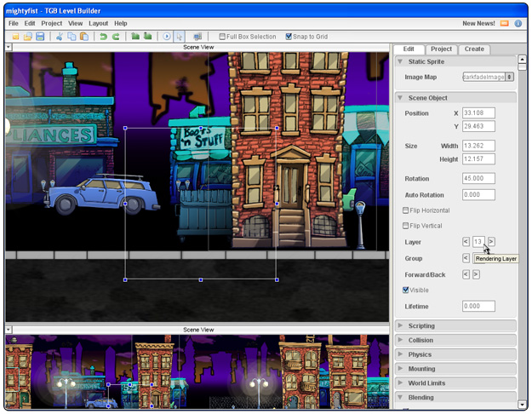The image size is (532, 414).
Task: Decrease Group with left arrow
Action: click(466, 258)
